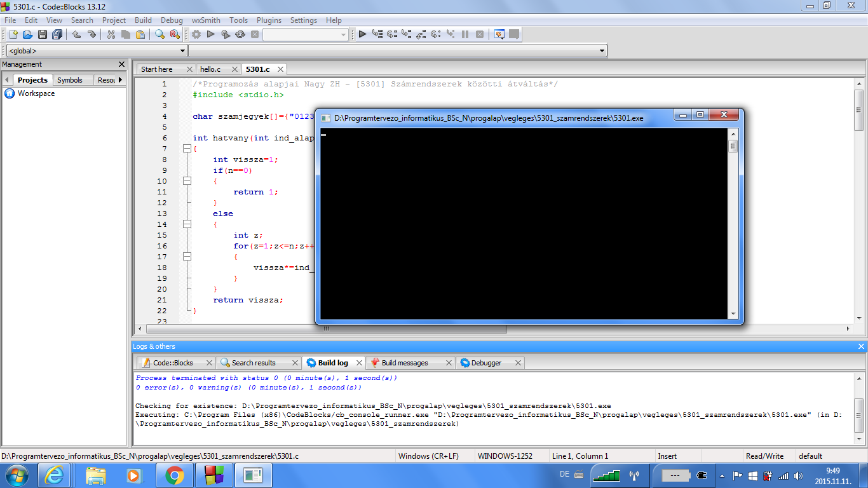Select the Workspace tree item
This screenshot has width=868, height=488.
36,93
